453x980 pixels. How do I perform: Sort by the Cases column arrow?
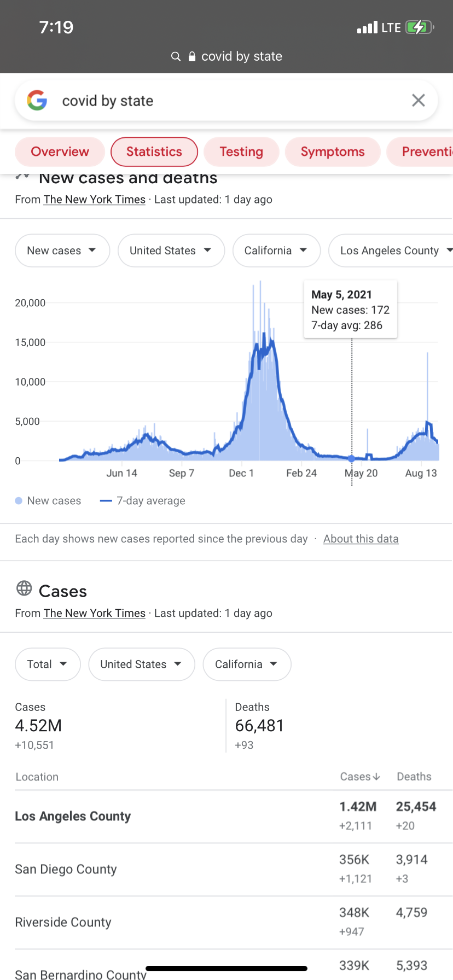376,777
